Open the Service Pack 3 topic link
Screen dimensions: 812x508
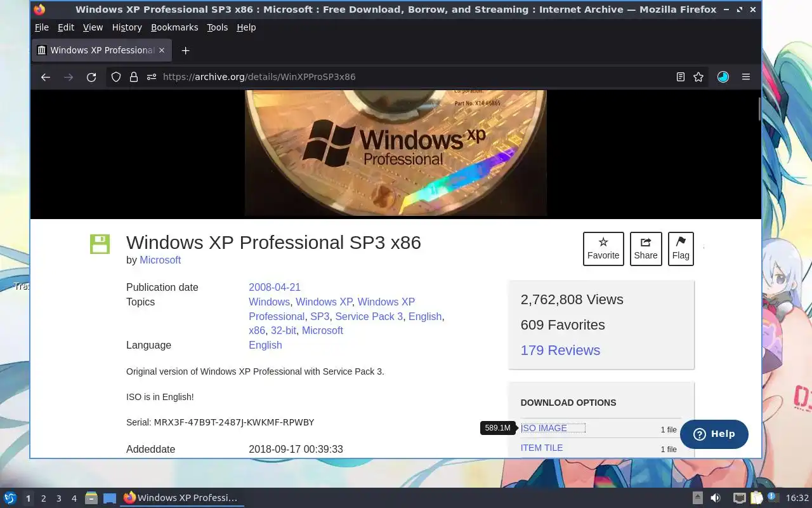pos(369,316)
